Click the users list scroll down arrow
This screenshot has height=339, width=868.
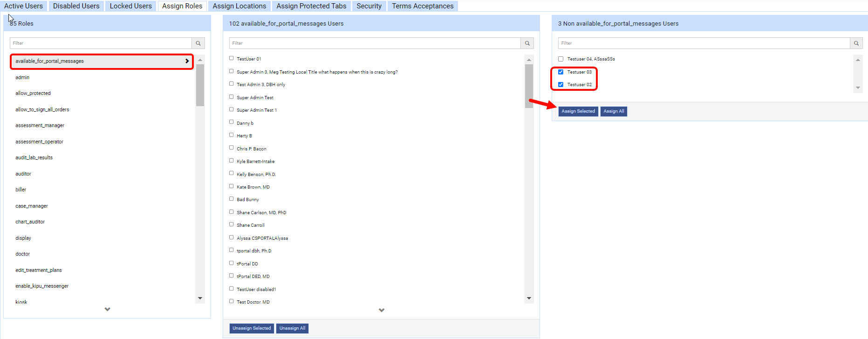coord(529,298)
